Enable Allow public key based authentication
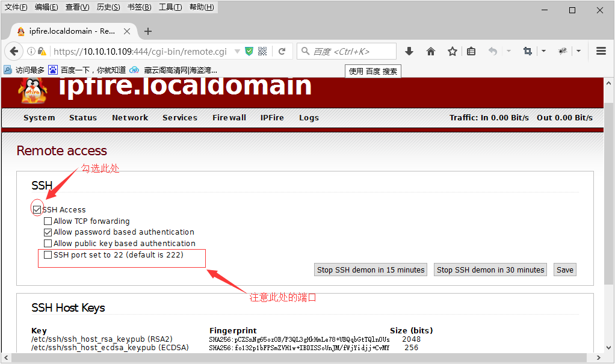This screenshot has width=615, height=364. (48, 244)
